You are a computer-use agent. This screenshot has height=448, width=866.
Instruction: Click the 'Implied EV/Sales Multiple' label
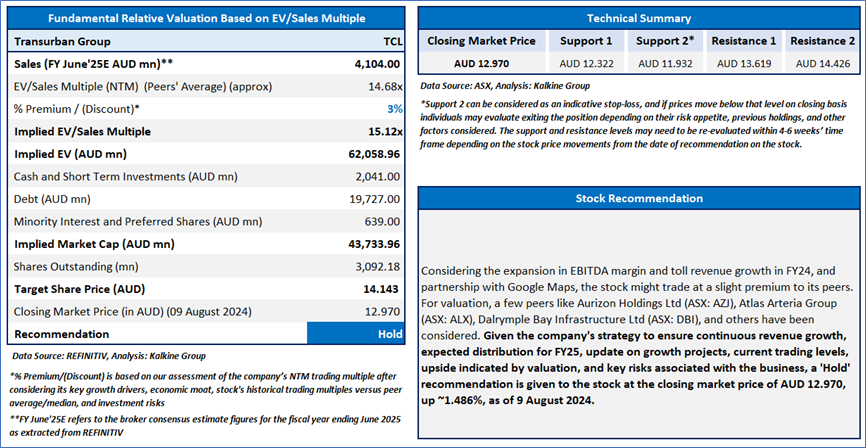[x=82, y=131]
